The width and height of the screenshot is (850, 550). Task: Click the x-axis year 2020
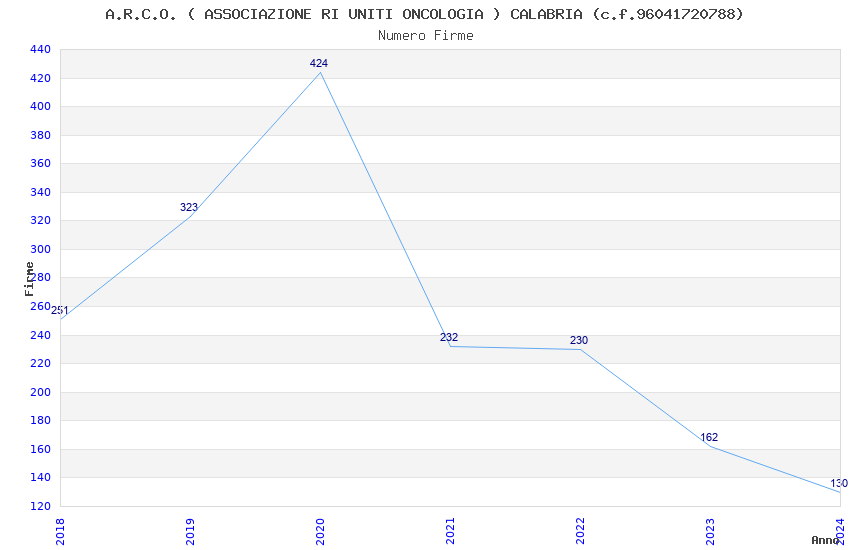[320, 532]
